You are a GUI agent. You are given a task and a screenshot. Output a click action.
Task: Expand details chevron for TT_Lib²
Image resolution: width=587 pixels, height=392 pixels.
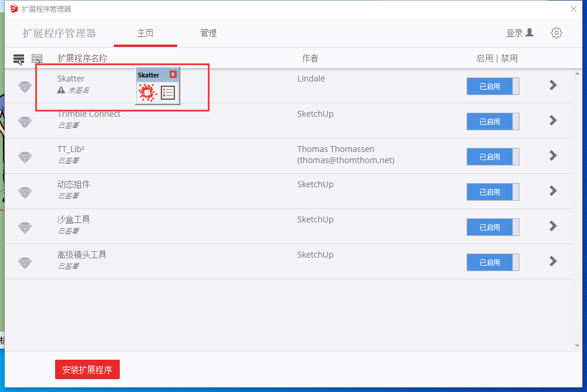(x=553, y=156)
